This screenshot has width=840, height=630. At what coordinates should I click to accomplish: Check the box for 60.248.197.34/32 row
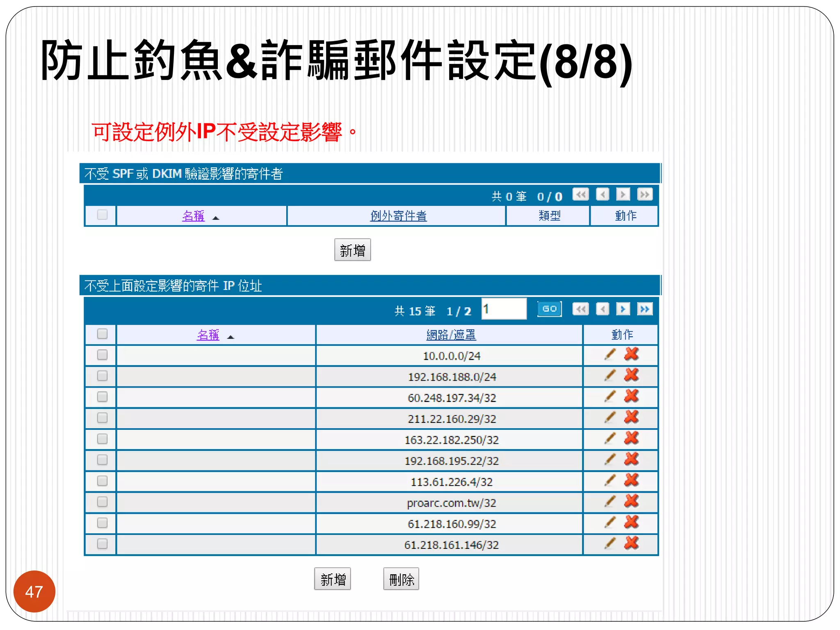click(102, 397)
